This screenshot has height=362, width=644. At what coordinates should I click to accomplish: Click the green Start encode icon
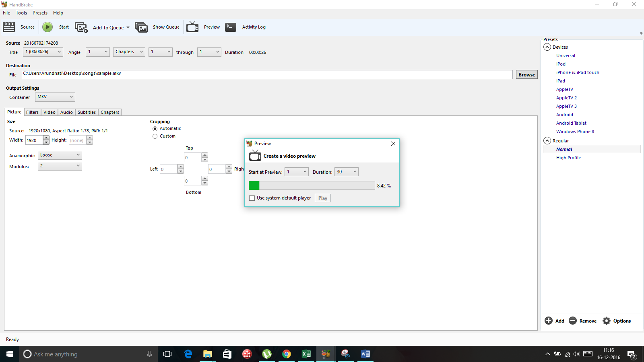point(47,27)
